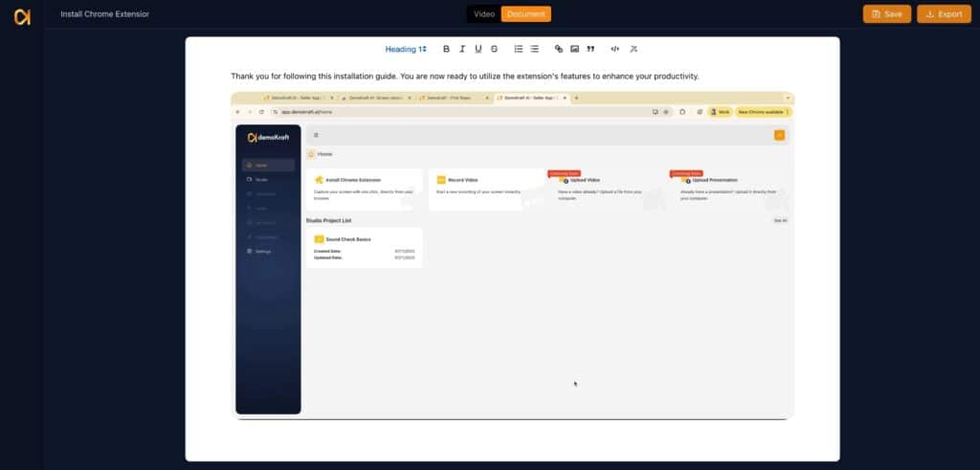Insert a numbered list
The image size is (980, 470).
coord(519,49)
